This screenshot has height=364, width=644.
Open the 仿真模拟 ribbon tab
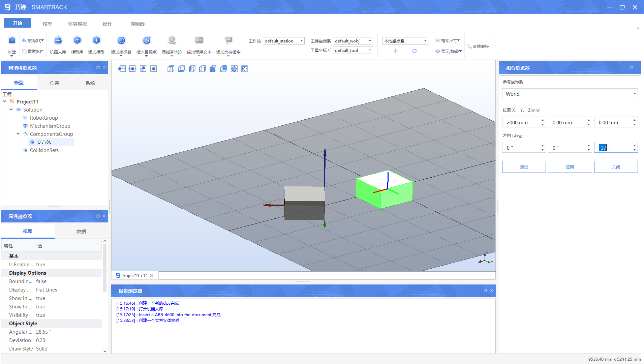[78, 24]
